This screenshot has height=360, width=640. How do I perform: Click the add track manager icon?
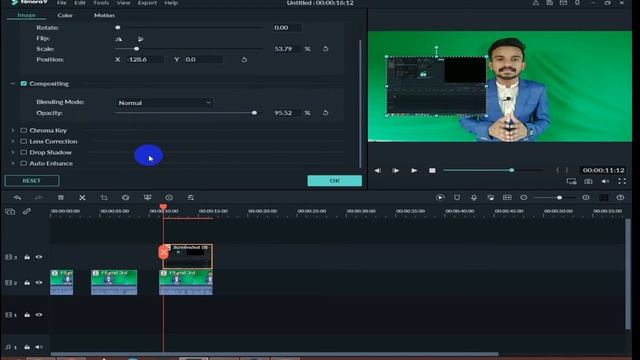(x=10, y=211)
